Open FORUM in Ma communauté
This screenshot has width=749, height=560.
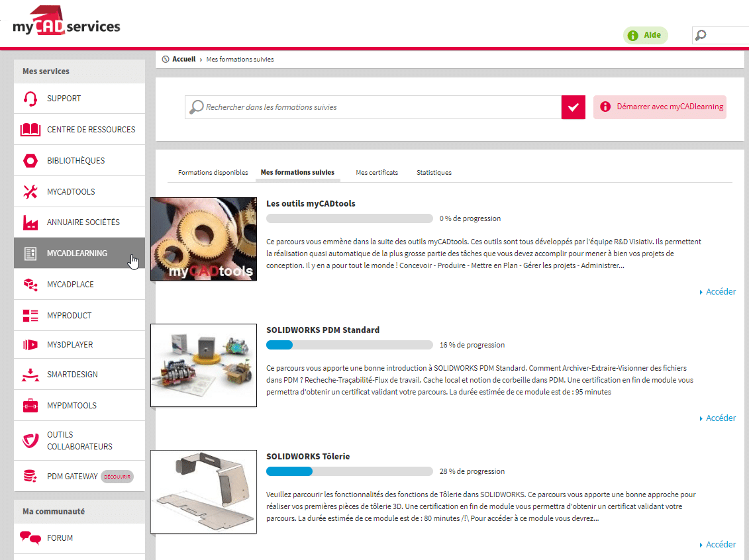tap(79, 538)
